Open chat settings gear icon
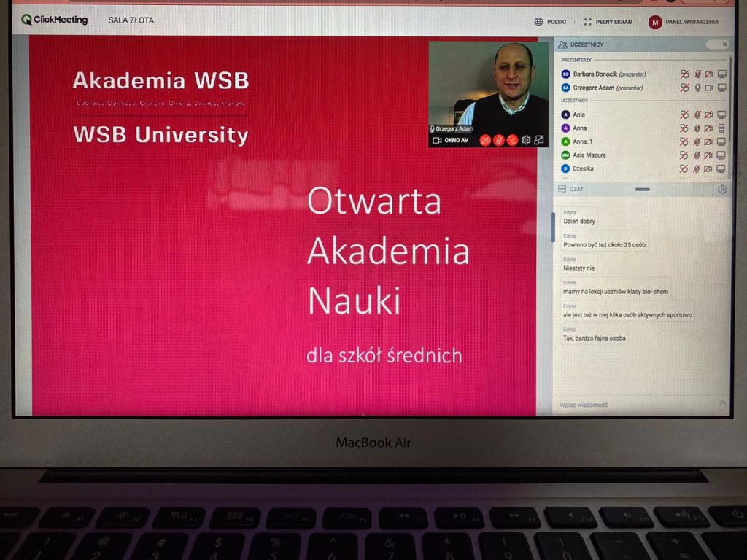747x560 pixels. coord(721,189)
